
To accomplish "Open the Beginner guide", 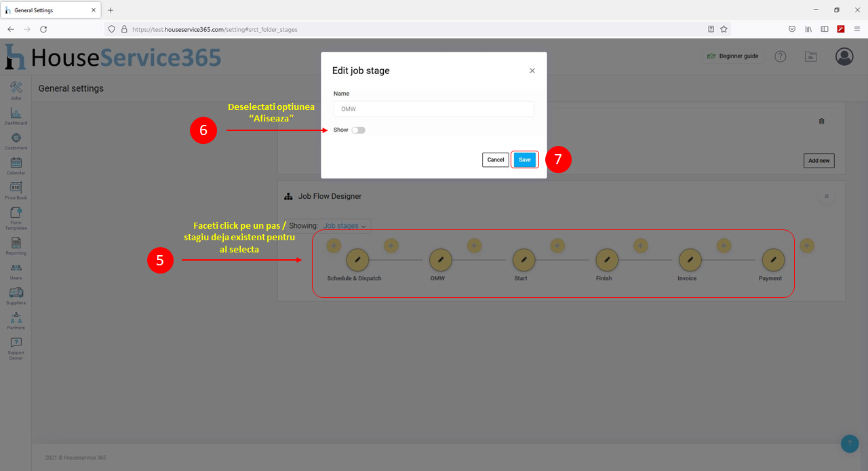I will (732, 56).
